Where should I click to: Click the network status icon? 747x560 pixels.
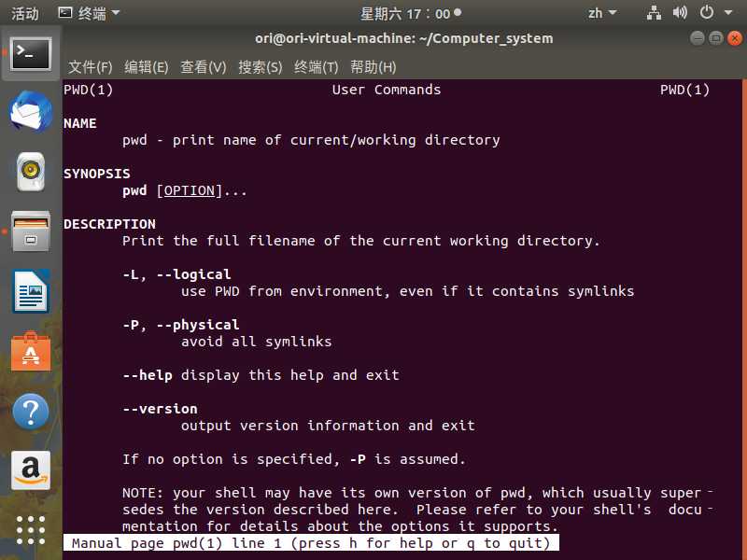pyautogui.click(x=654, y=13)
